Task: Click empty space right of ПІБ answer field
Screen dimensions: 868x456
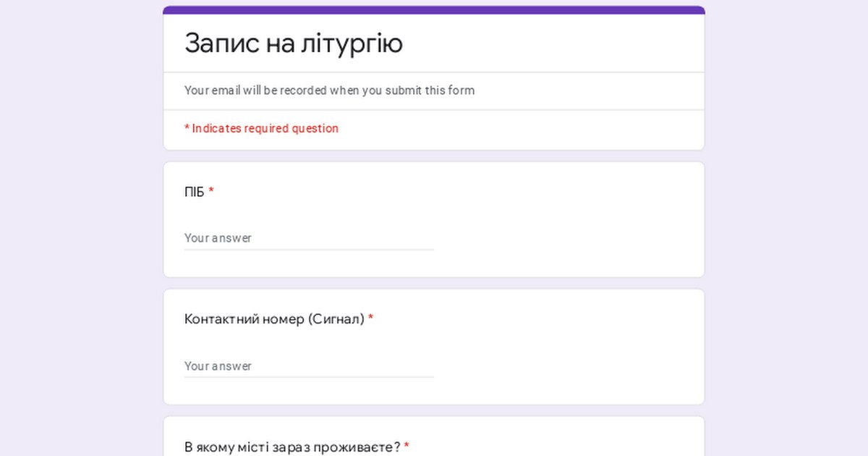Action: [564, 237]
